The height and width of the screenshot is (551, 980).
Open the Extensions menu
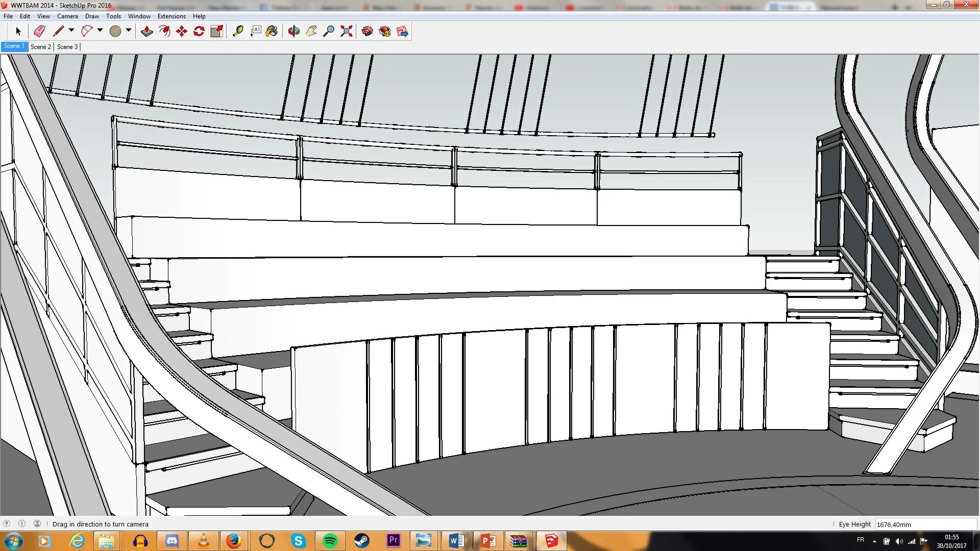(x=171, y=16)
